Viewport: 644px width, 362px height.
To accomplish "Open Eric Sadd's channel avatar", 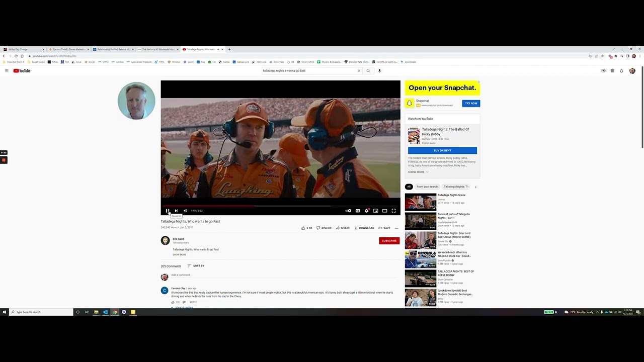I will tap(165, 241).
